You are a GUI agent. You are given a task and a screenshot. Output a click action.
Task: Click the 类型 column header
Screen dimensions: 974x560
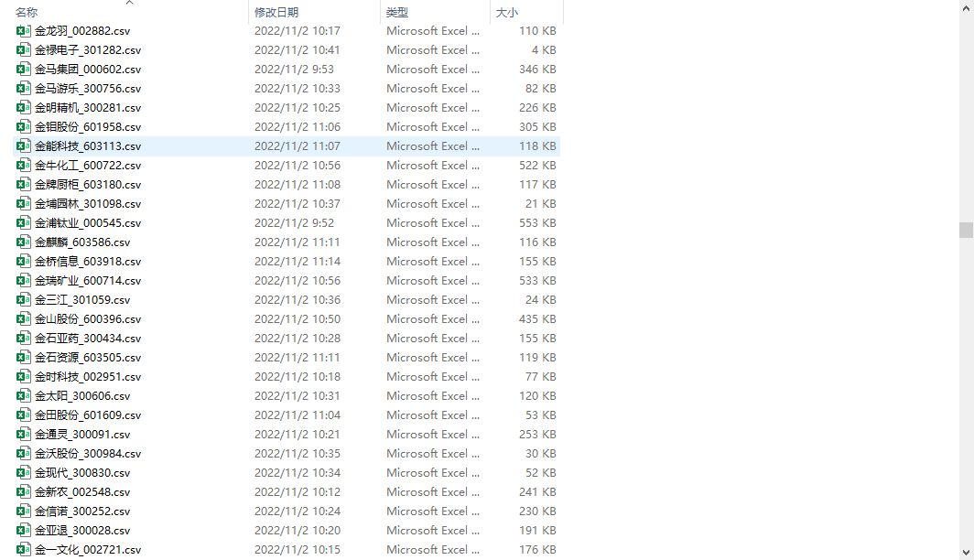[397, 13]
